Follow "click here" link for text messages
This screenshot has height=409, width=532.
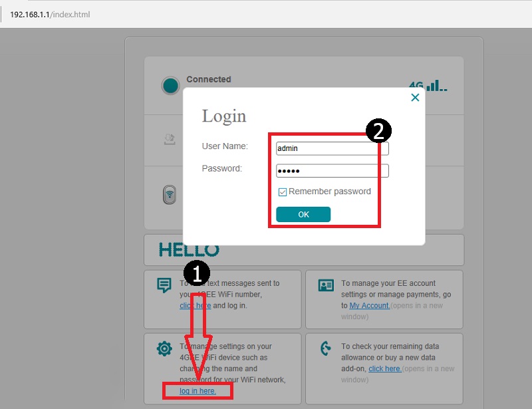(195, 305)
